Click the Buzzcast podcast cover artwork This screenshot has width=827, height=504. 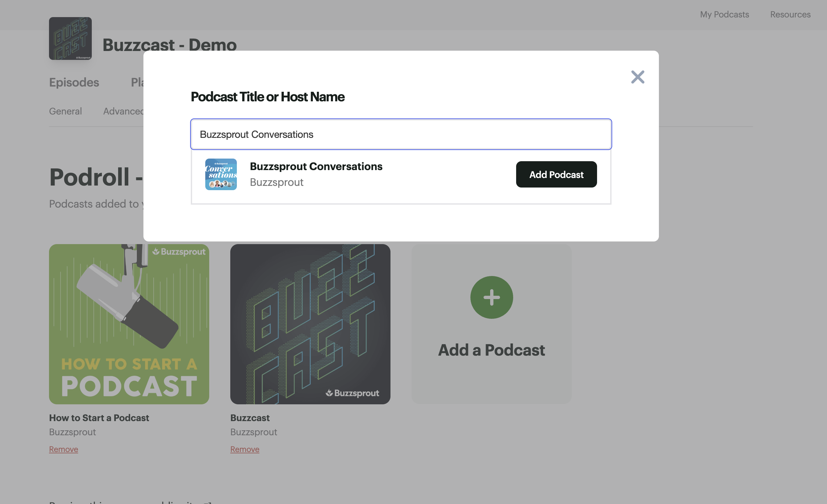310,324
